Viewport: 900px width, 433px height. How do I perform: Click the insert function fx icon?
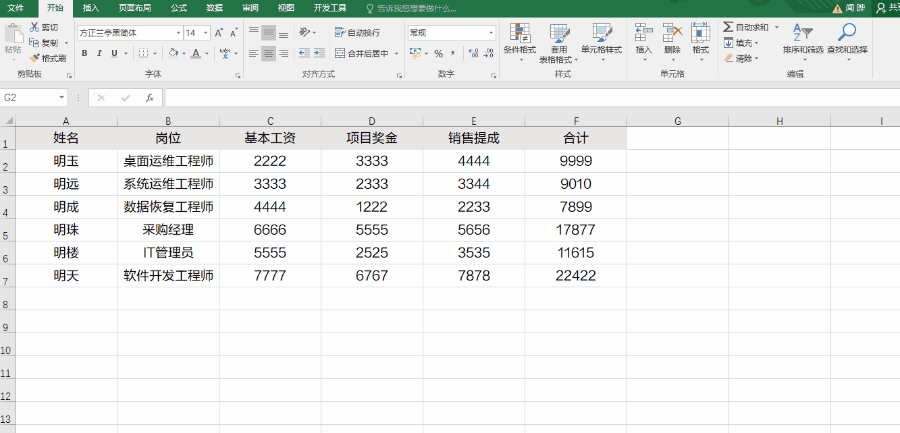point(150,98)
